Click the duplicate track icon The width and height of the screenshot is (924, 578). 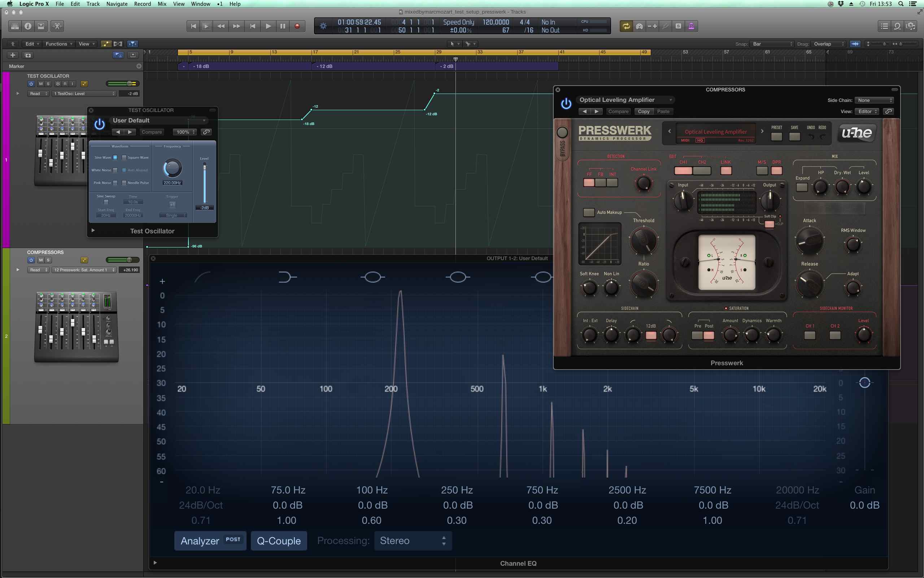[27, 55]
